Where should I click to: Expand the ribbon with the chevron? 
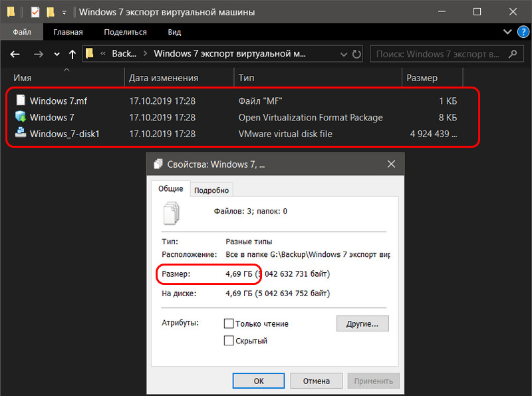507,31
